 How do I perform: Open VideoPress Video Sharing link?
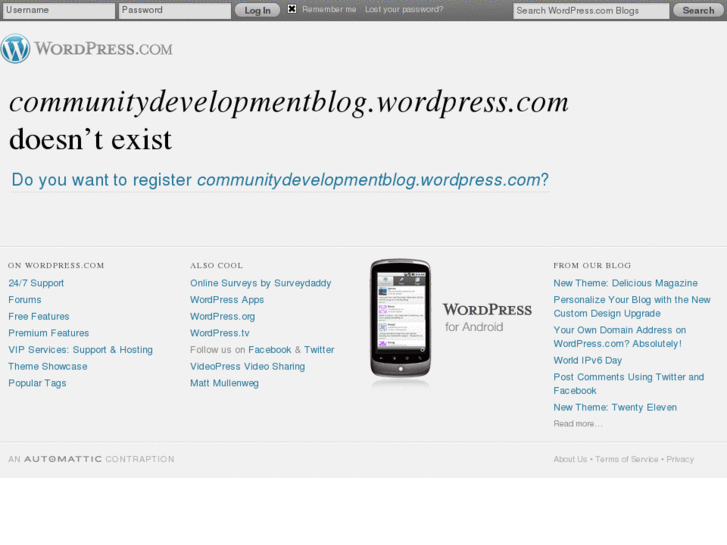point(248,366)
